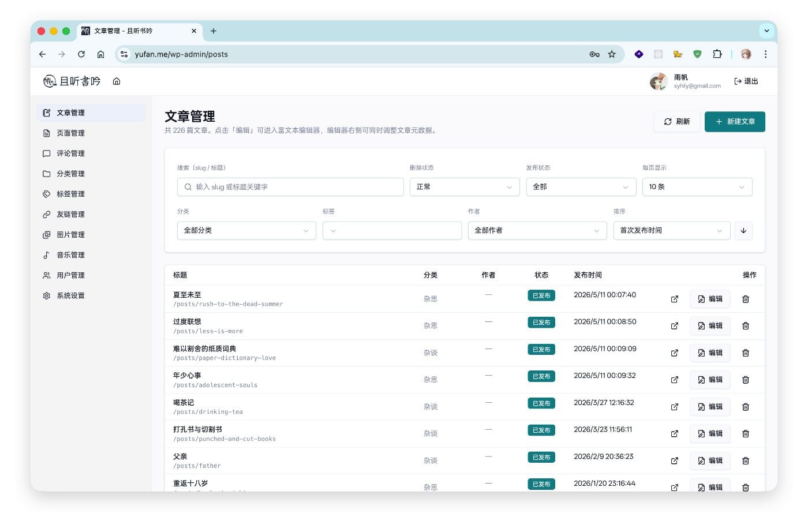This screenshot has width=808, height=532.
Task: Click the 编辑 button for 年少心事
Action: click(710, 380)
